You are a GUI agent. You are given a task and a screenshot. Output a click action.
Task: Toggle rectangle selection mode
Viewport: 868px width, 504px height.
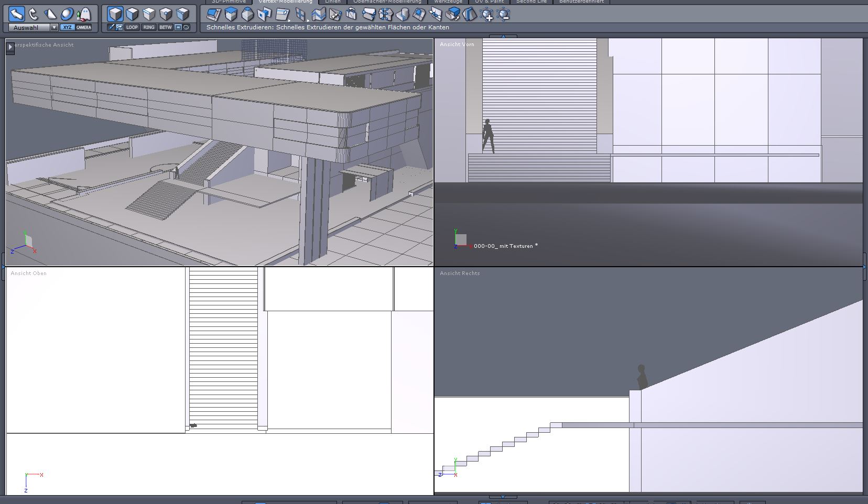[178, 27]
